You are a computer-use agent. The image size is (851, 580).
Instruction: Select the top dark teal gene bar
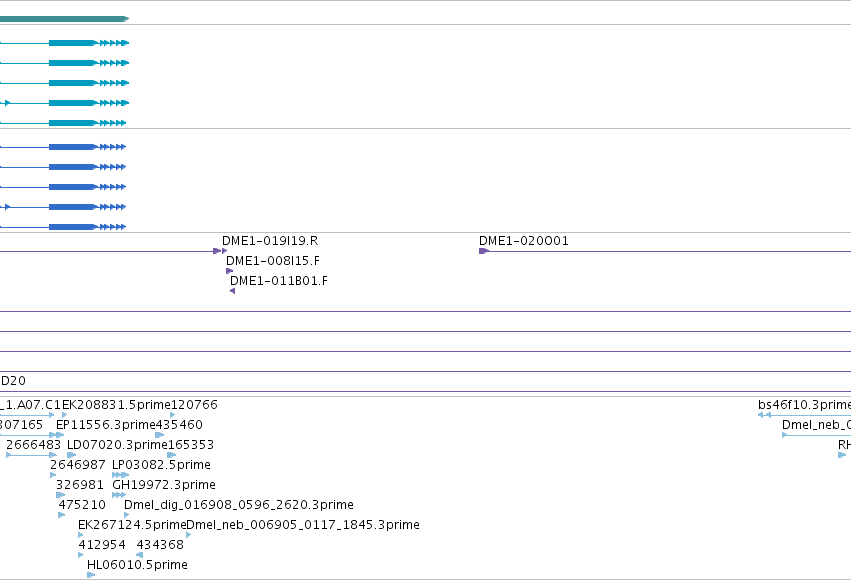65,19
